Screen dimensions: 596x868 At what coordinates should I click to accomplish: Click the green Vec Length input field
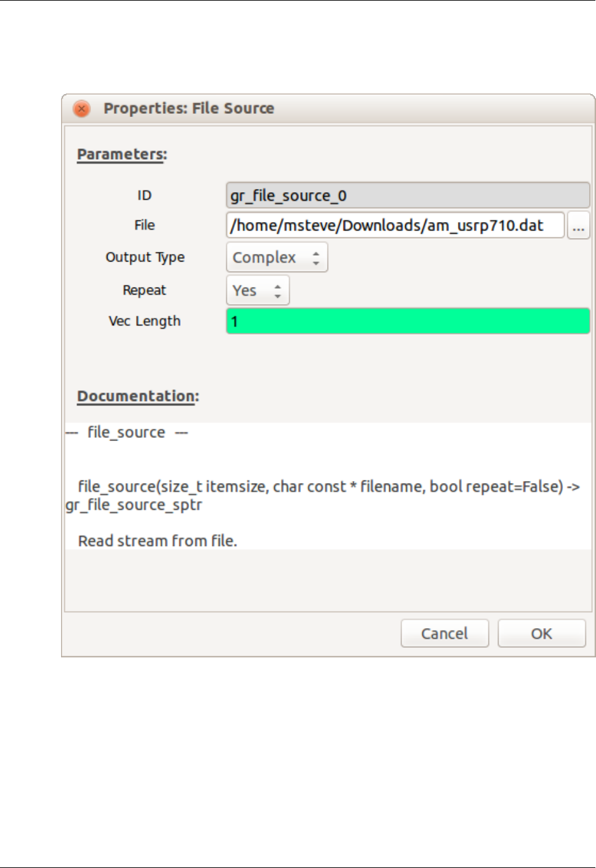[408, 321]
